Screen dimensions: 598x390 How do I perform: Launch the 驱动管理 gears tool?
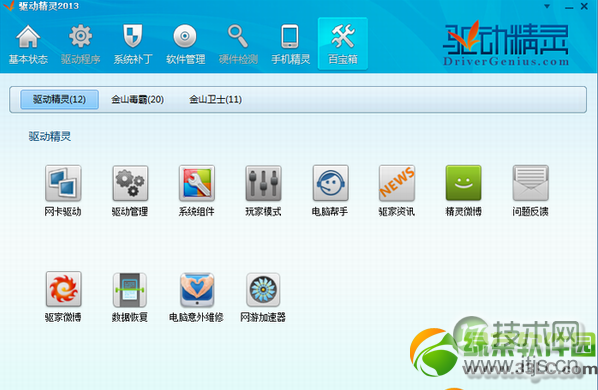click(x=130, y=183)
